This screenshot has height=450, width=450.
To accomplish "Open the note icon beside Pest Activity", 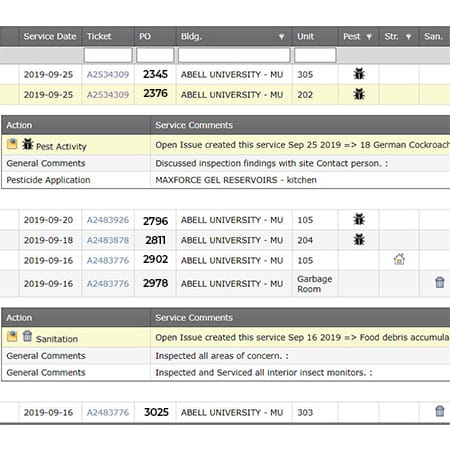I will [x=12, y=144].
